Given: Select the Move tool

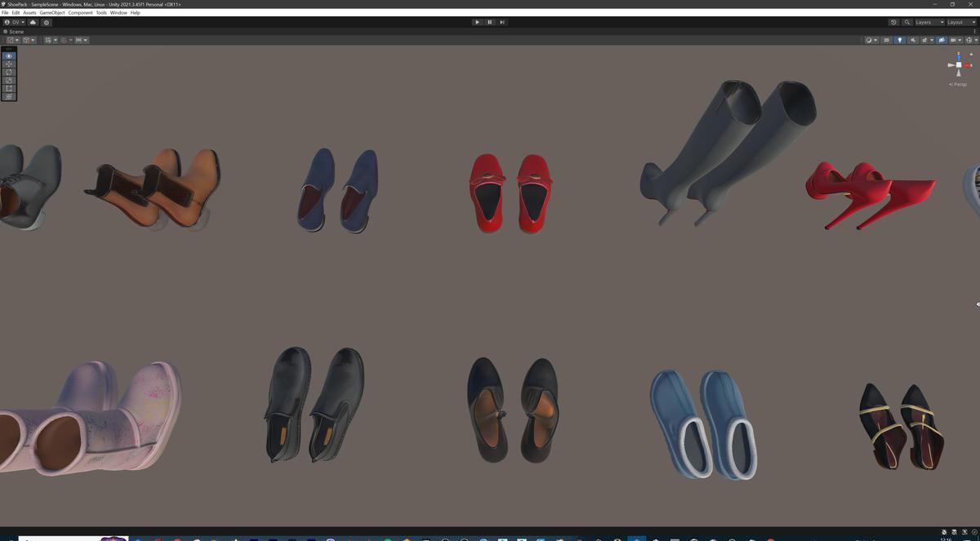Looking at the screenshot, I should pyautogui.click(x=8, y=64).
